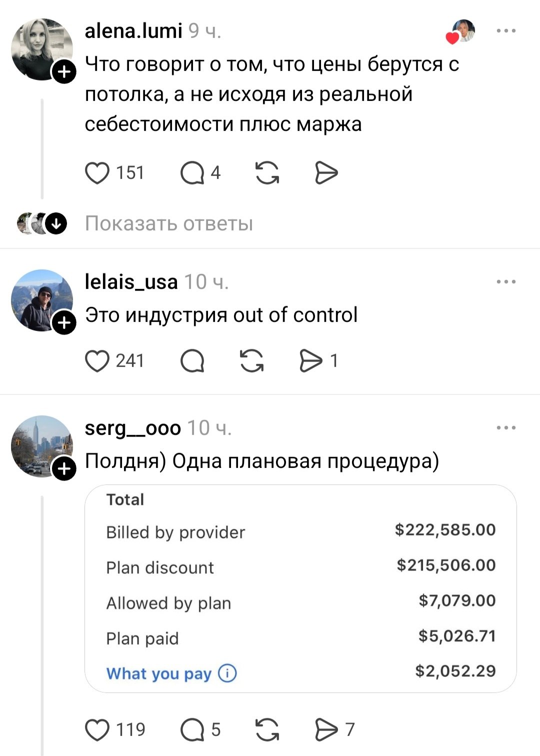Follow alena.lumi via plus badge
The width and height of the screenshot is (540, 756).
[x=64, y=73]
